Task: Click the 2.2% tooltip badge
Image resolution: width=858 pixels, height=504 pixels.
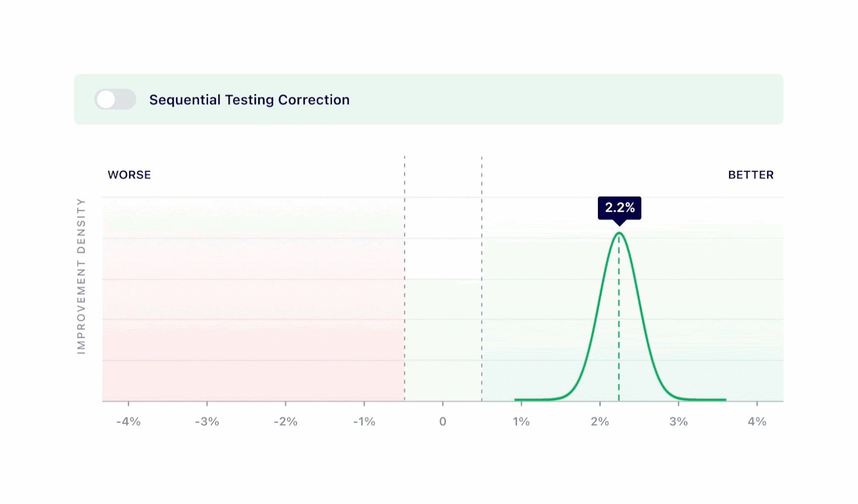Action: click(x=619, y=207)
